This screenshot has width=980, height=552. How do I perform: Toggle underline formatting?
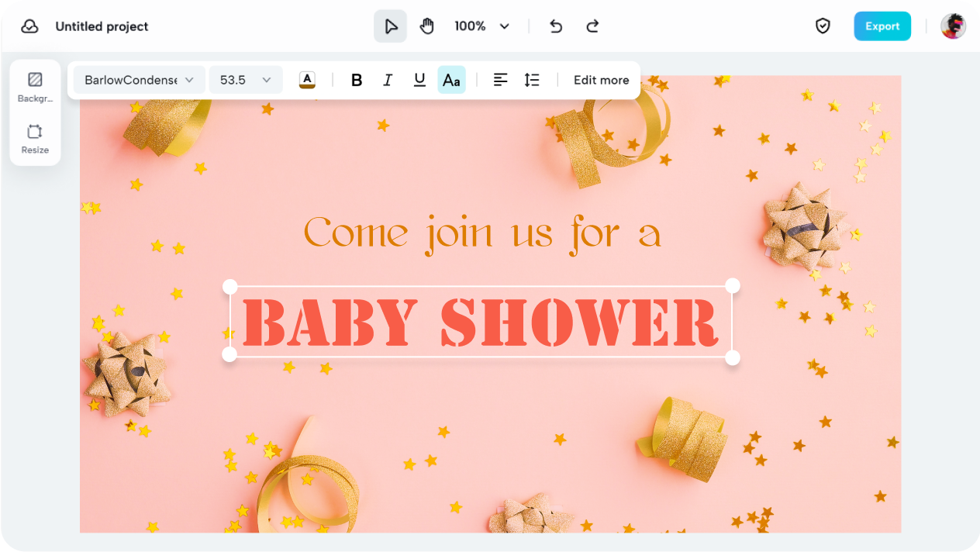coord(419,80)
